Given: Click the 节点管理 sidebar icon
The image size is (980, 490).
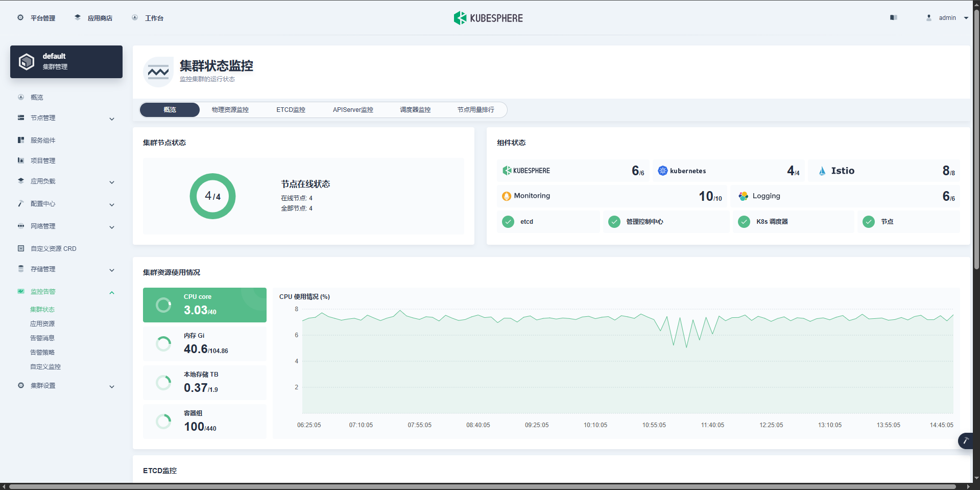Looking at the screenshot, I should 21,118.
